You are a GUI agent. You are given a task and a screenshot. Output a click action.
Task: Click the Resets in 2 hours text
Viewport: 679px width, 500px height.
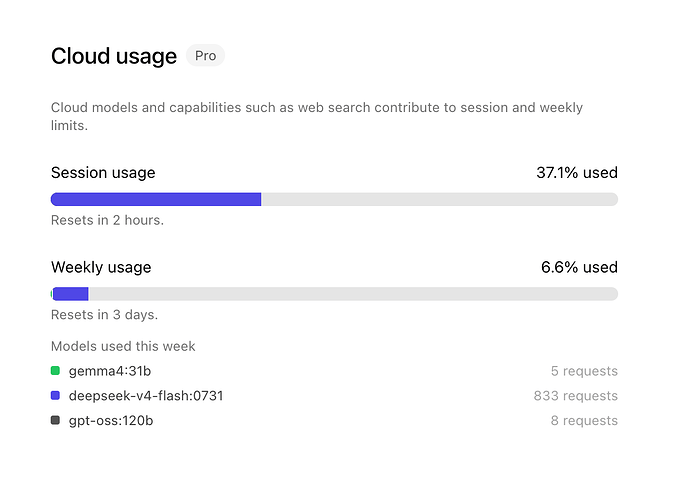tap(107, 220)
